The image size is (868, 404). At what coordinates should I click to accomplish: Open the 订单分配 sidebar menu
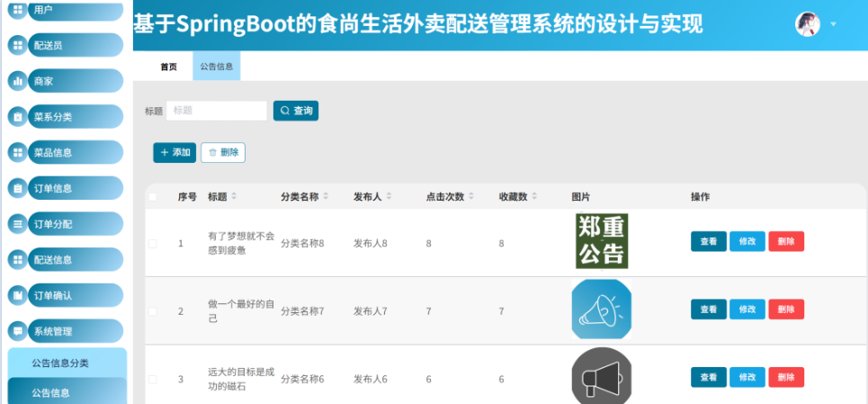(76, 224)
